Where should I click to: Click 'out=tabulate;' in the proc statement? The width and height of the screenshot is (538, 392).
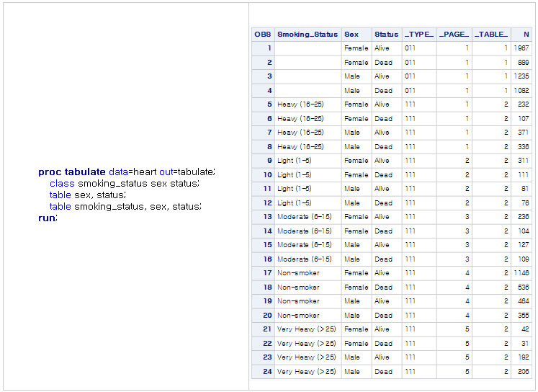coord(187,171)
